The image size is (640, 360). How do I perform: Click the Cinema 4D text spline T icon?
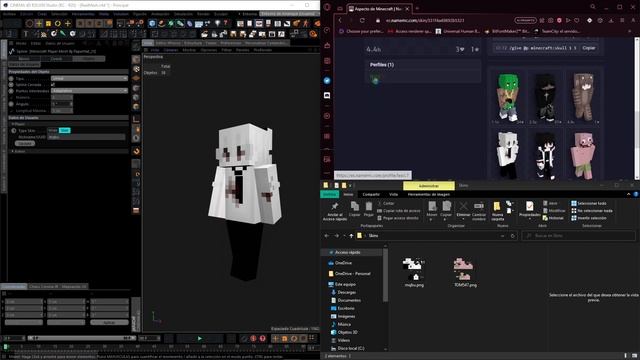26,34
